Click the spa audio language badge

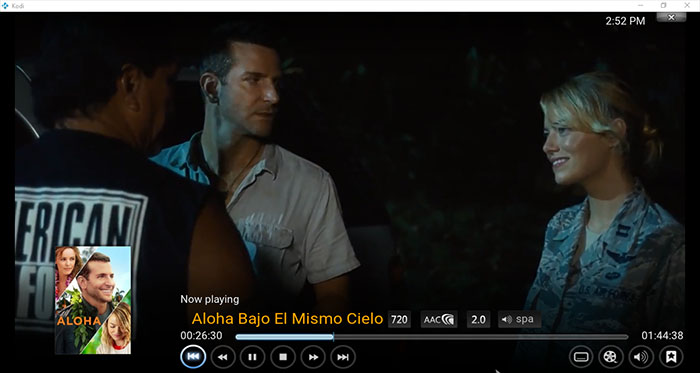tap(519, 319)
